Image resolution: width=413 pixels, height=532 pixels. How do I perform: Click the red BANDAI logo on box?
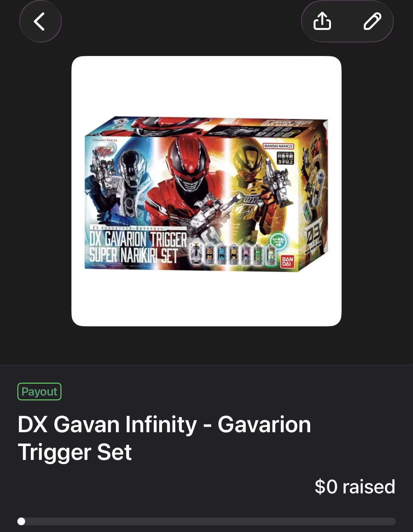click(287, 261)
